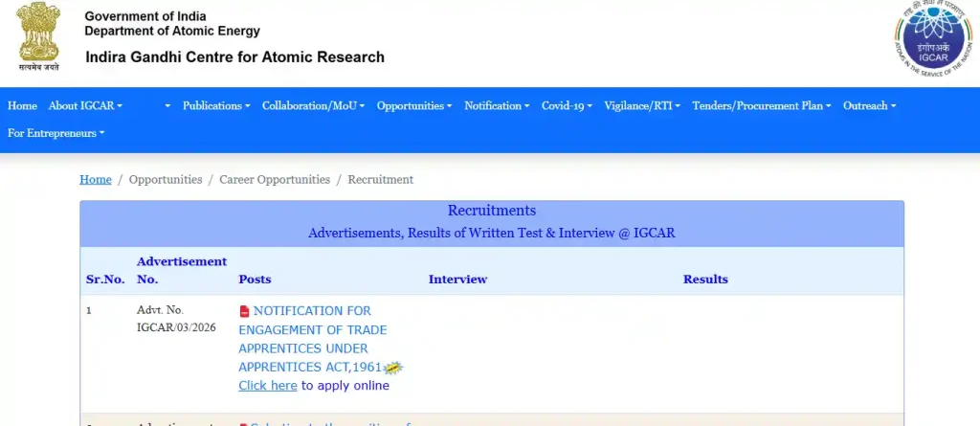Expand the About IGCAR dropdown
The width and height of the screenshot is (980, 426).
coord(85,105)
